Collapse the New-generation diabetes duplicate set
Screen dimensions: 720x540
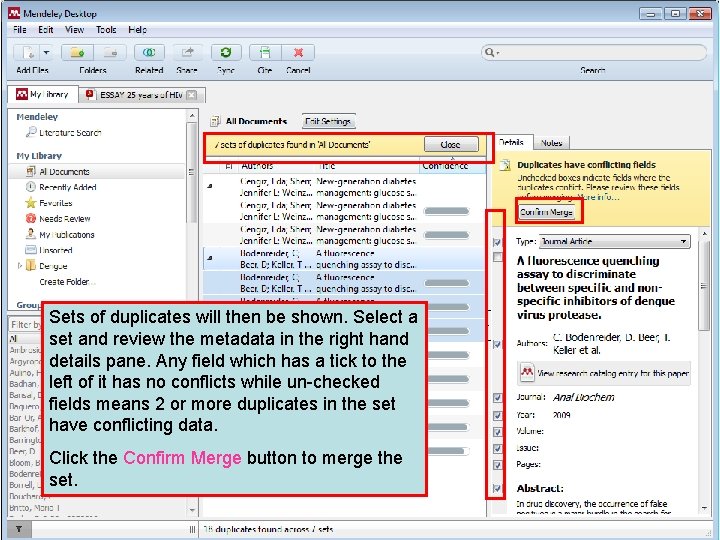pos(210,186)
